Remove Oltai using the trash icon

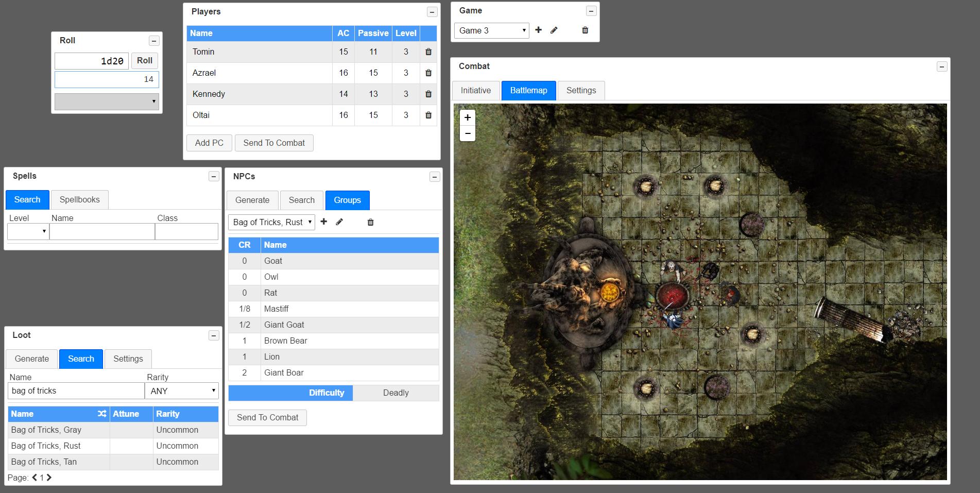click(x=428, y=115)
